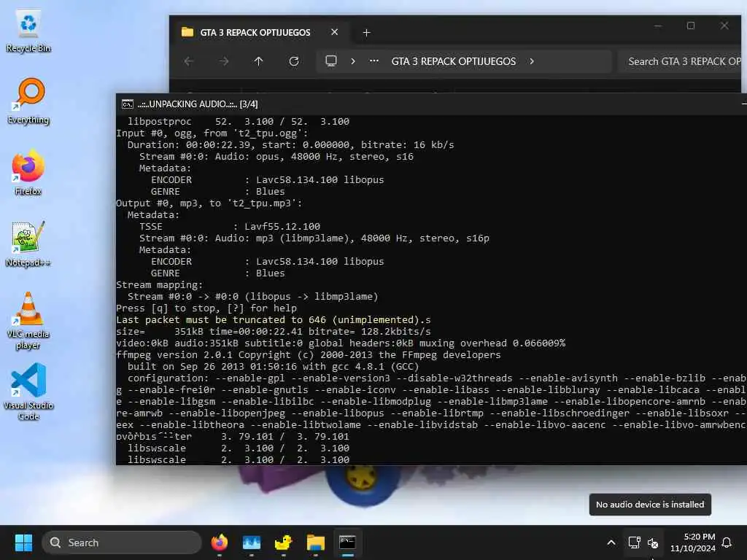Select the command prompt taskbar icon
This screenshot has height=560, width=747.
pyautogui.click(x=347, y=542)
